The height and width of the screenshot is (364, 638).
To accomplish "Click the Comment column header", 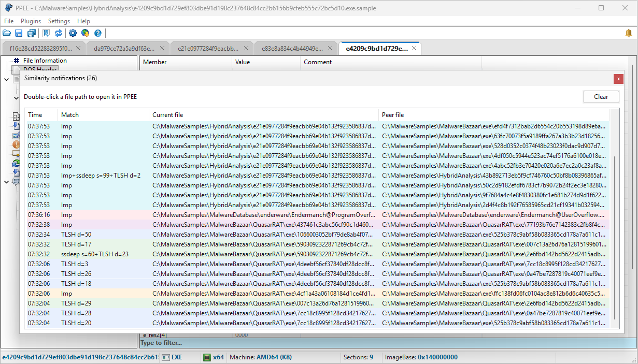I will point(391,62).
